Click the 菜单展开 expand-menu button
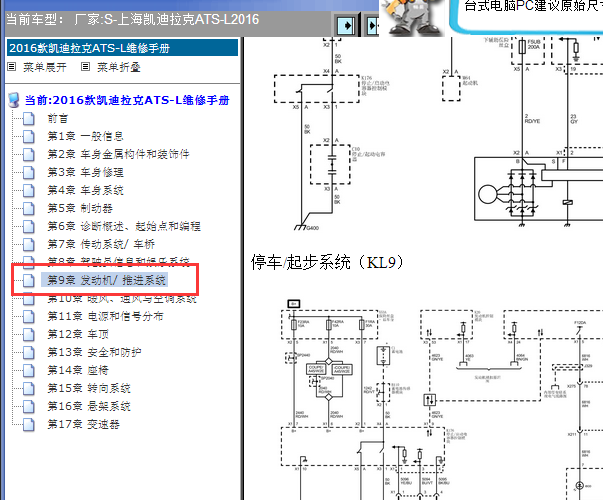The width and height of the screenshot is (603, 500). 45,67
